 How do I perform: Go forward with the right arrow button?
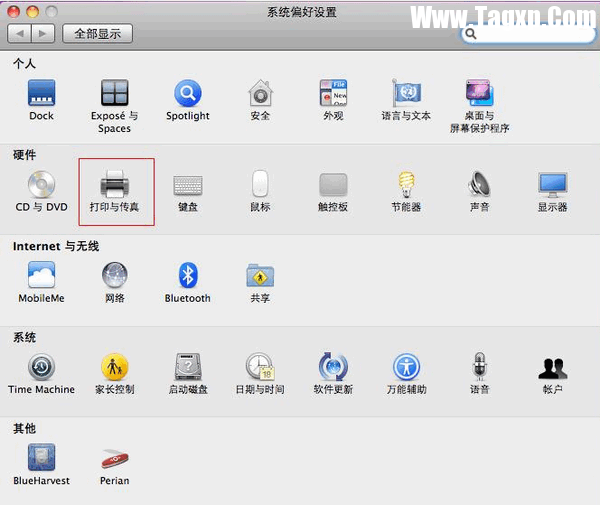pyautogui.click(x=43, y=34)
